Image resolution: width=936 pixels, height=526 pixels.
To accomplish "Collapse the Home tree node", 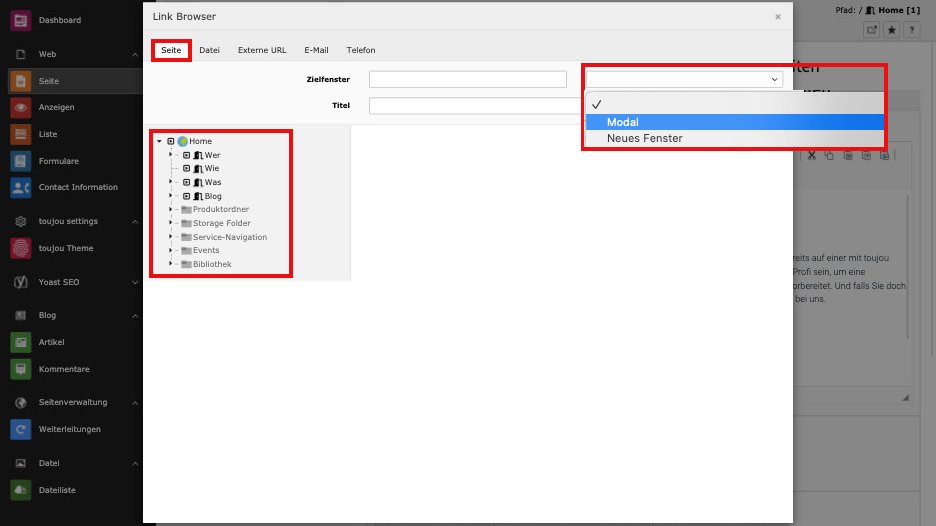I will click(x=159, y=142).
